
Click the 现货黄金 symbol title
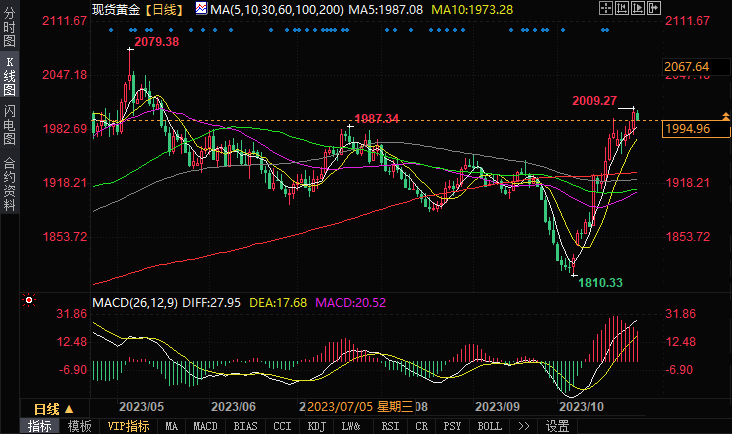116,9
